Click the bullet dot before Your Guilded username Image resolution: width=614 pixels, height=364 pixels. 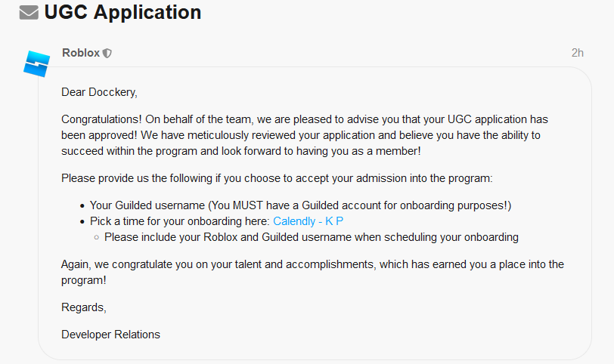coord(82,206)
